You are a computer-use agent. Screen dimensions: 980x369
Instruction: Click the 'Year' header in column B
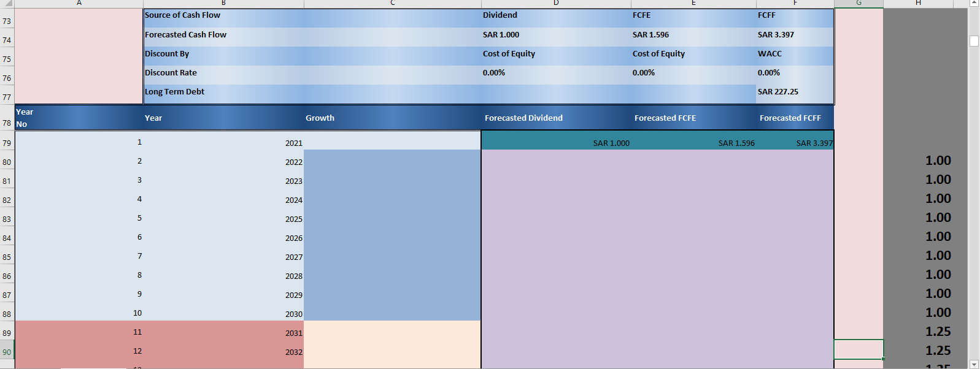click(x=223, y=118)
